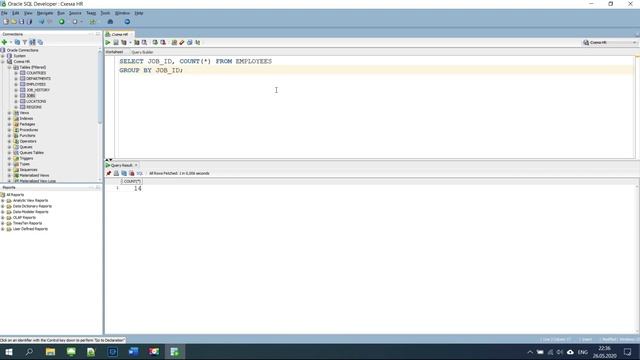Add a new connection with the green plus
The image size is (640, 360).
pos(4,42)
